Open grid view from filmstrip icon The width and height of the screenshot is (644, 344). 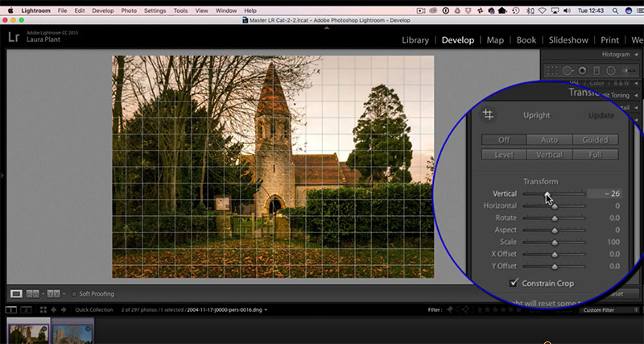tap(43, 310)
